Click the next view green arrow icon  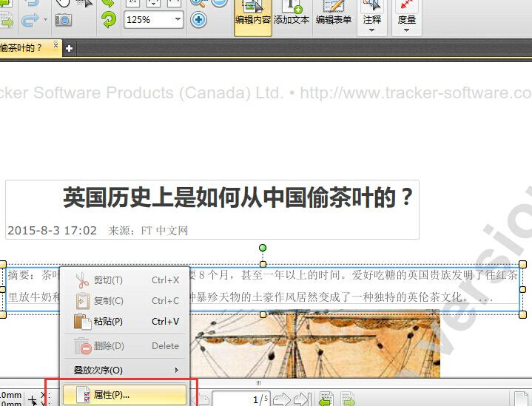(348, 399)
